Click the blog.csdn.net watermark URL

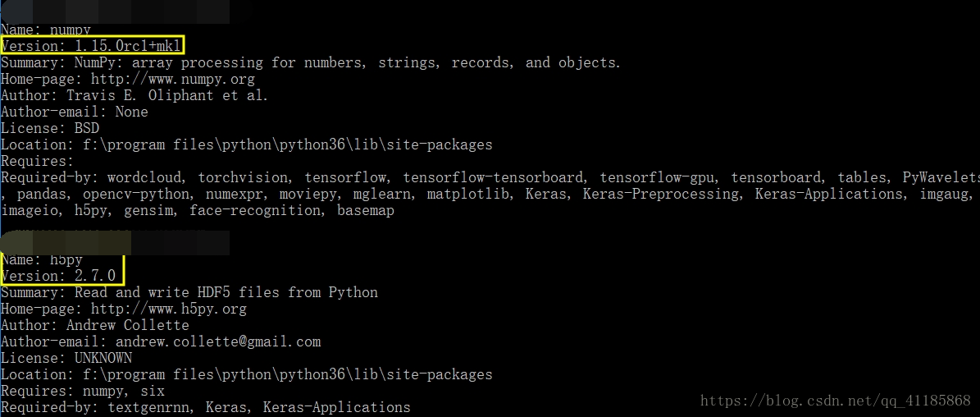pos(835,400)
